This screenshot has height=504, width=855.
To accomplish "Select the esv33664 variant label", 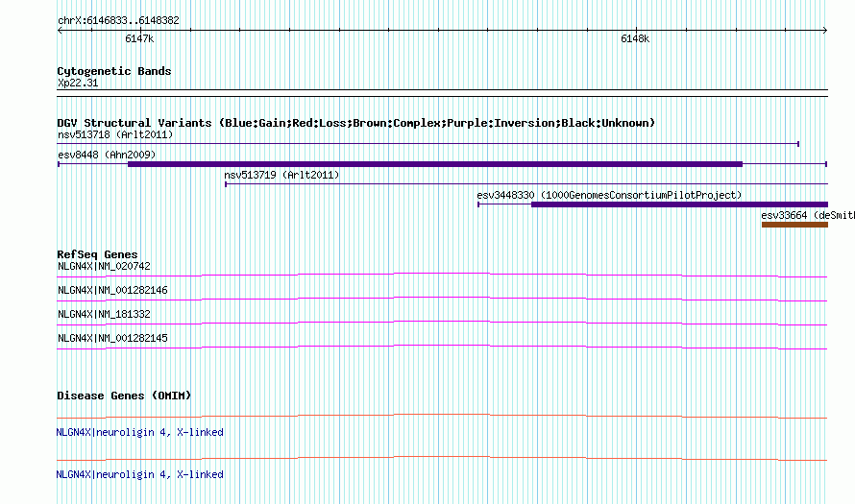I will click(808, 215).
